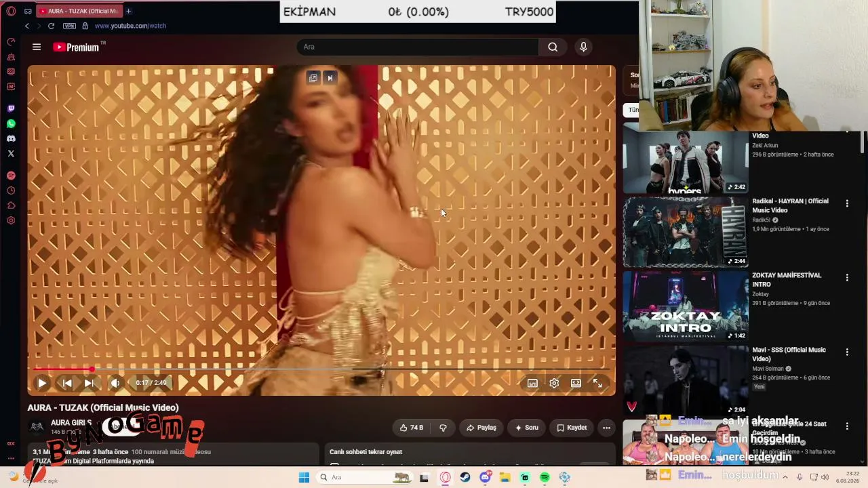Open options for ZOKTAY MANİFESTİVAL INTRO
The image size is (868, 488).
click(x=847, y=277)
